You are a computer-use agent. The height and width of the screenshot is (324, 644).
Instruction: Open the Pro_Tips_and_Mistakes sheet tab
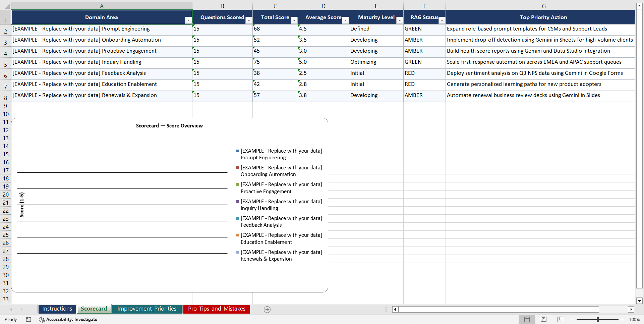click(217, 309)
